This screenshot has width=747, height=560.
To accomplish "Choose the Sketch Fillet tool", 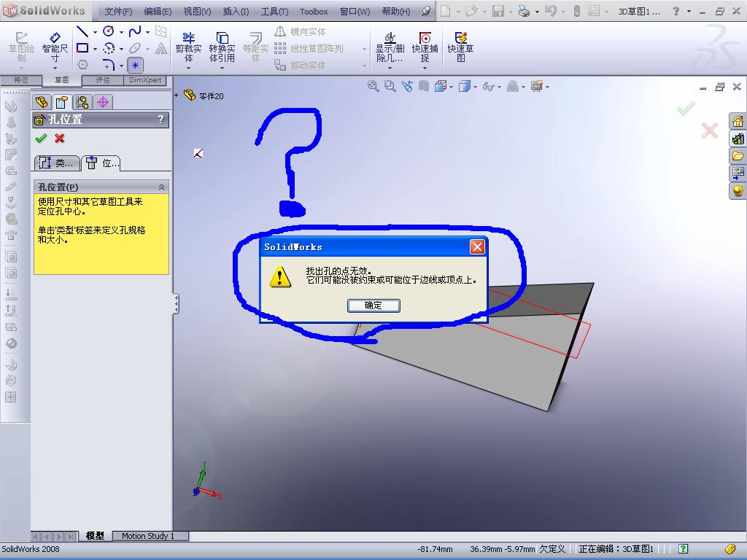I will coord(109,64).
